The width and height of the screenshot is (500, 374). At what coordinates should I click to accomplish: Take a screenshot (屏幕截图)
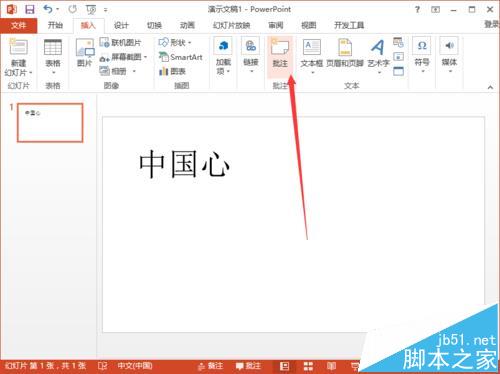tap(123, 57)
